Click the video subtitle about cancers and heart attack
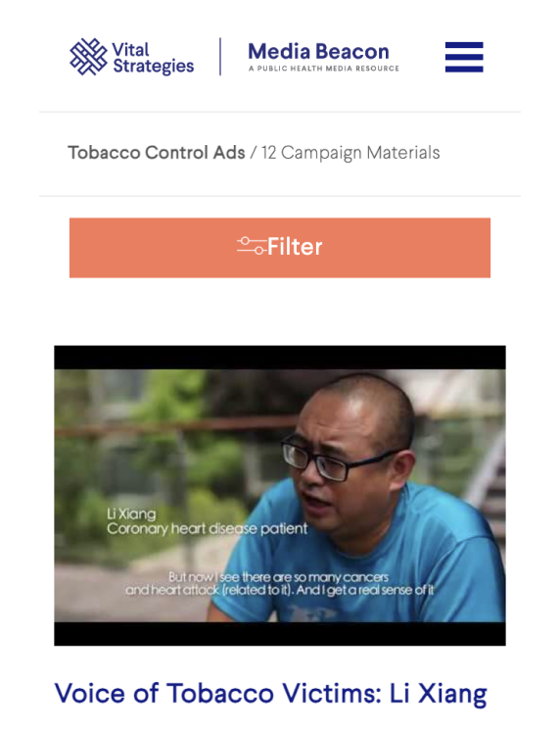The height and width of the screenshot is (729, 560). [279, 583]
